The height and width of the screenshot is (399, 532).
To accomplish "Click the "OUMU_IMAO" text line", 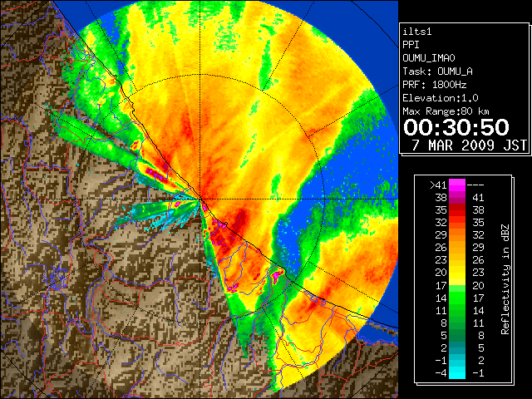I will 429,58.
